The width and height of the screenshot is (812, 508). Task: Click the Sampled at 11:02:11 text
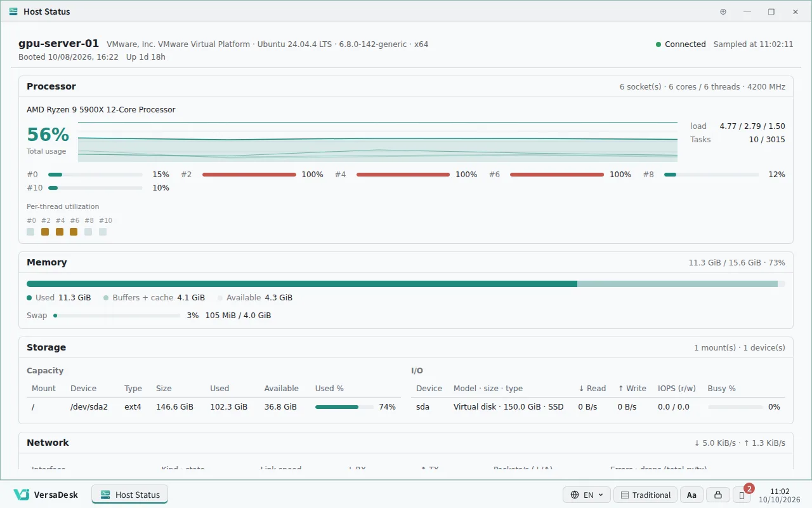[754, 44]
